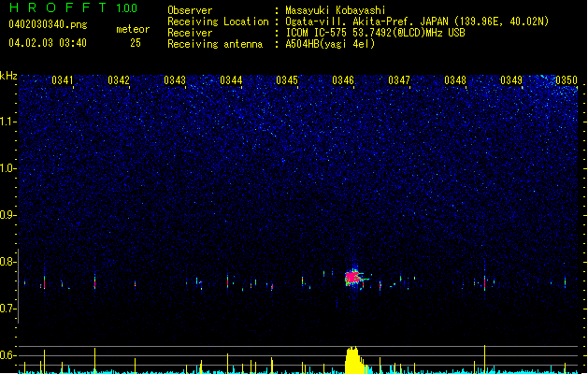
Task: Click the meteor count 25
Action: [136, 43]
